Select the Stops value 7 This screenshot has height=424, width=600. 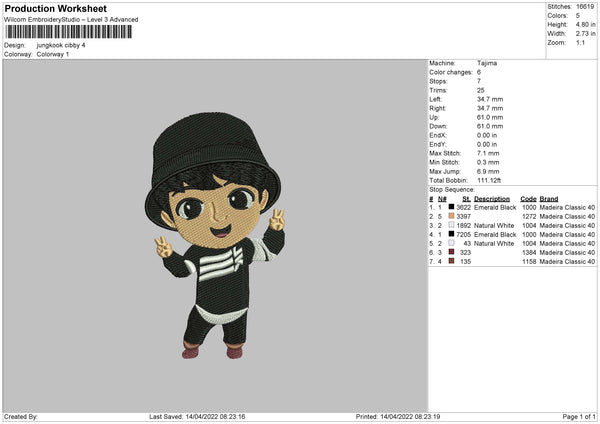[479, 81]
